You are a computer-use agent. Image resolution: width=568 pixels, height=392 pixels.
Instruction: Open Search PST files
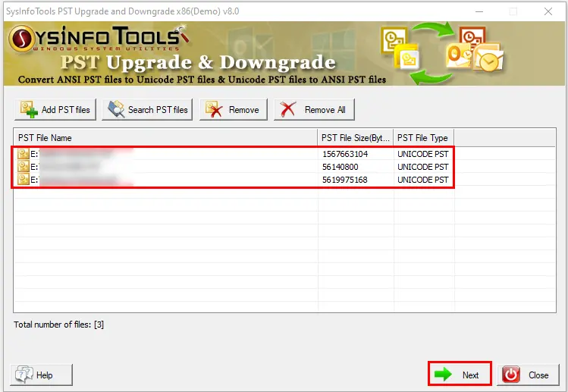[147, 109]
